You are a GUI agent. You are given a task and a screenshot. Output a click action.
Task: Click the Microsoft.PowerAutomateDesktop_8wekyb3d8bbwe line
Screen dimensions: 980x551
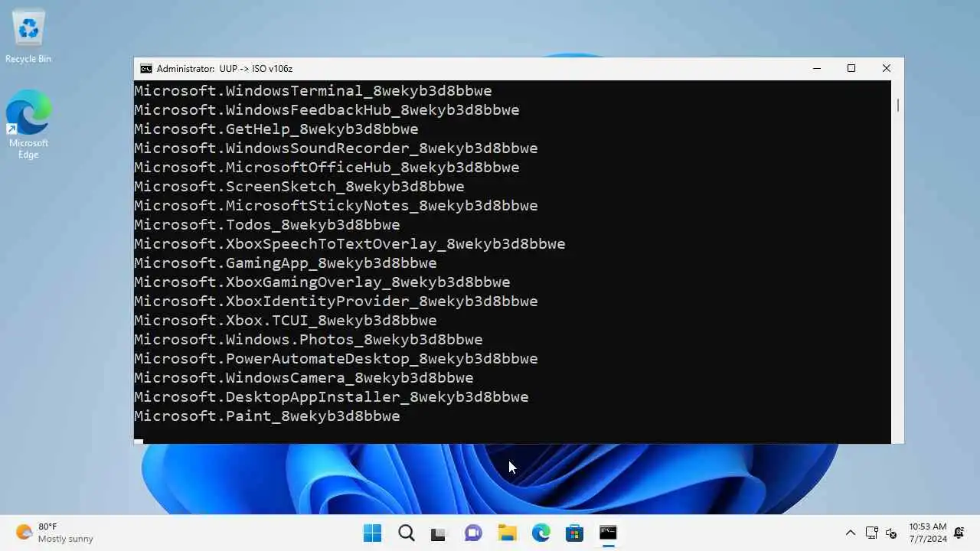pyautogui.click(x=336, y=359)
